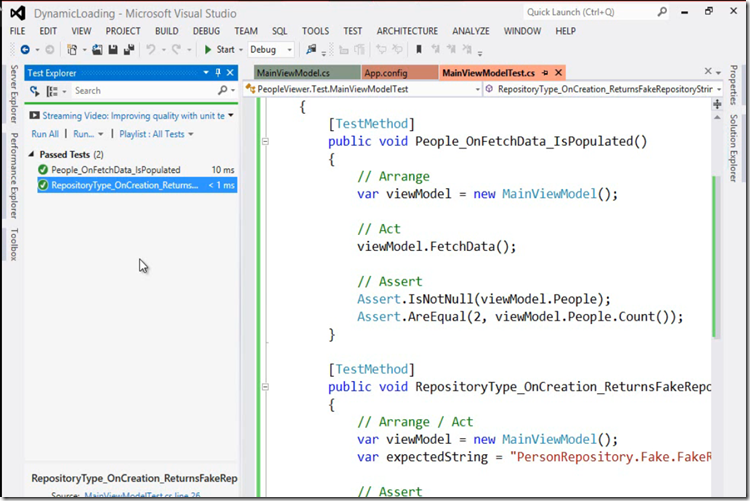
Task: Open the TEST menu
Action: click(353, 31)
